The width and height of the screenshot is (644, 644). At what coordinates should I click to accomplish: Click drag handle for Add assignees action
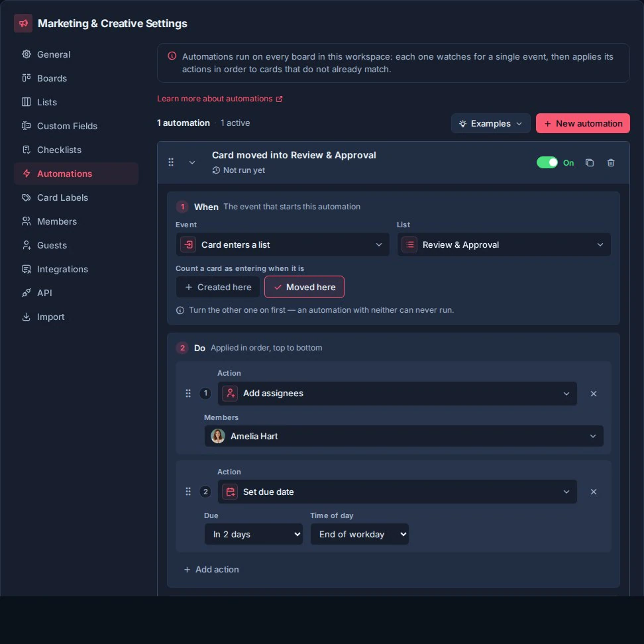188,394
